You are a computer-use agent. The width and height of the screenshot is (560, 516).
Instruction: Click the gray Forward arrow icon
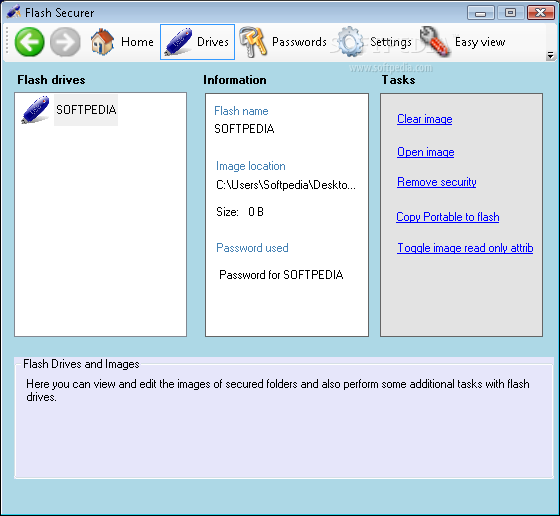tap(65, 42)
